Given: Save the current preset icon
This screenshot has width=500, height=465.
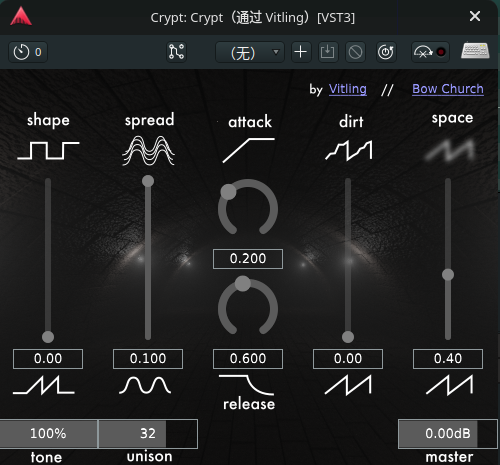Looking at the screenshot, I should pyautogui.click(x=328, y=52).
